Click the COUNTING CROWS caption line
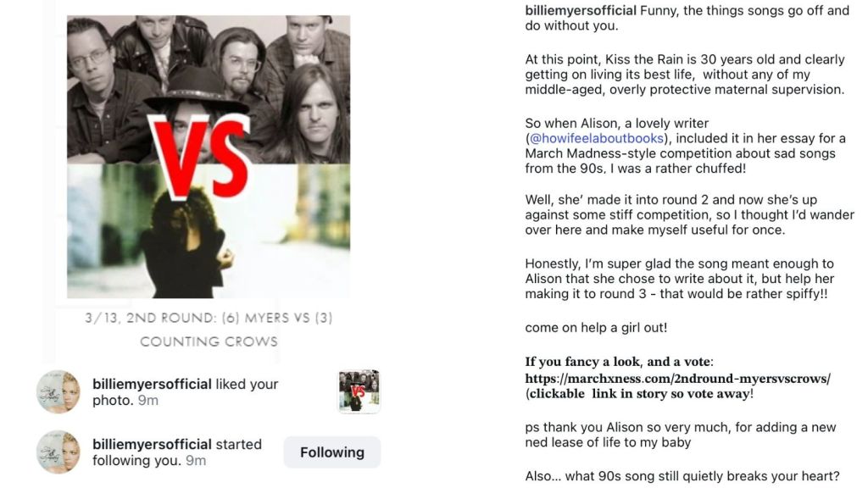The image size is (868, 488). pyautogui.click(x=209, y=341)
